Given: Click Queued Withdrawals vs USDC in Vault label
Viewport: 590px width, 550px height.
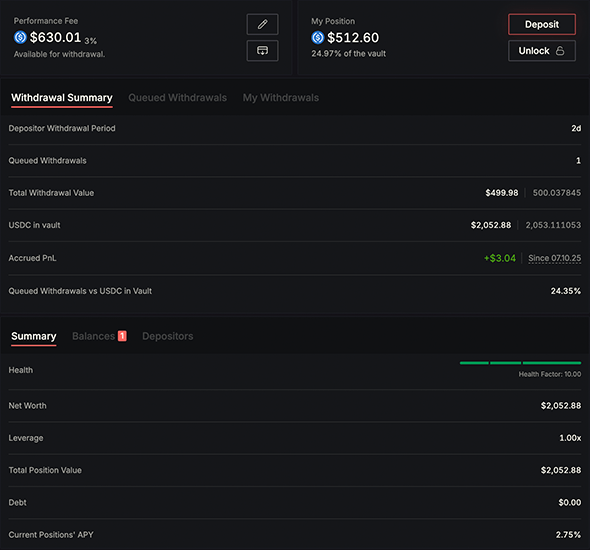Looking at the screenshot, I should 80,291.
